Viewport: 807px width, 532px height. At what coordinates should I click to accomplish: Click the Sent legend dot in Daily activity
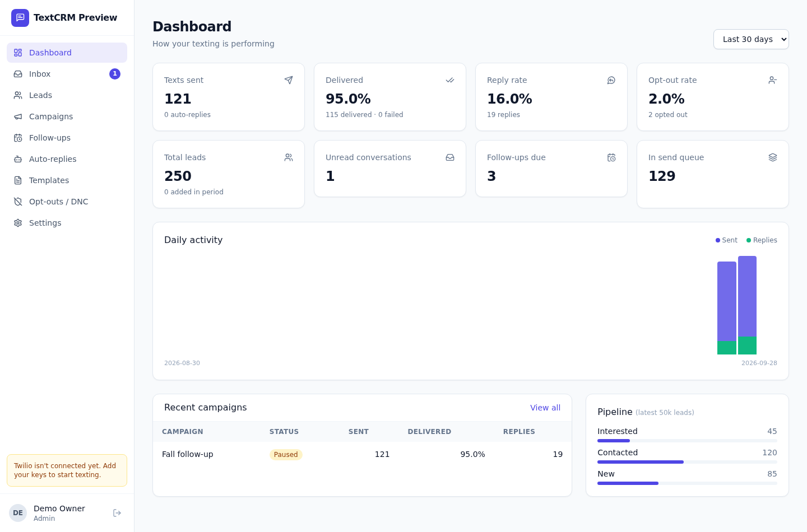click(x=718, y=240)
